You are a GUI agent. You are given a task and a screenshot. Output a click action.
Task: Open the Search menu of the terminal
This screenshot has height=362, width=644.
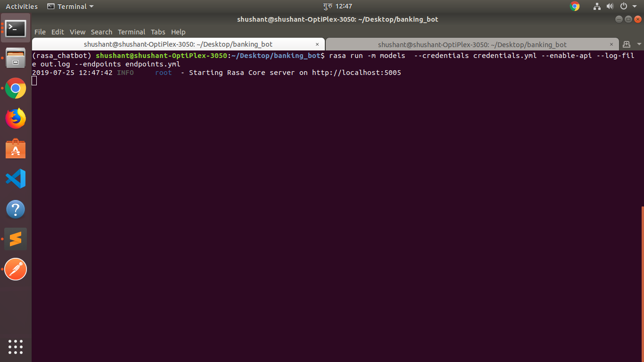click(x=101, y=32)
